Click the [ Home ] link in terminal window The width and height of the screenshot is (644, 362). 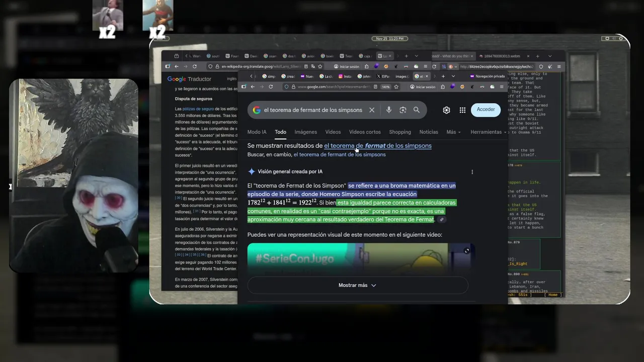tap(553, 295)
